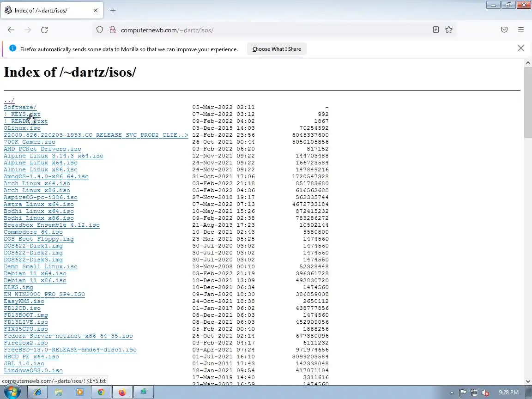This screenshot has width=532, height=399.
Task: Download Debian_11_x64.iso
Action: click(x=35, y=273)
